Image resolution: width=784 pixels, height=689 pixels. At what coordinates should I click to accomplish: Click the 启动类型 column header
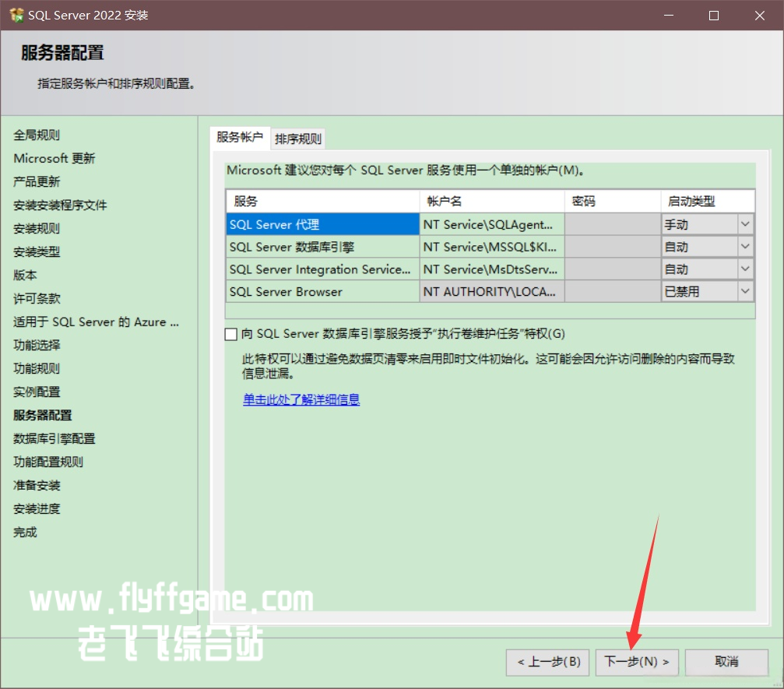pyautogui.click(x=708, y=201)
